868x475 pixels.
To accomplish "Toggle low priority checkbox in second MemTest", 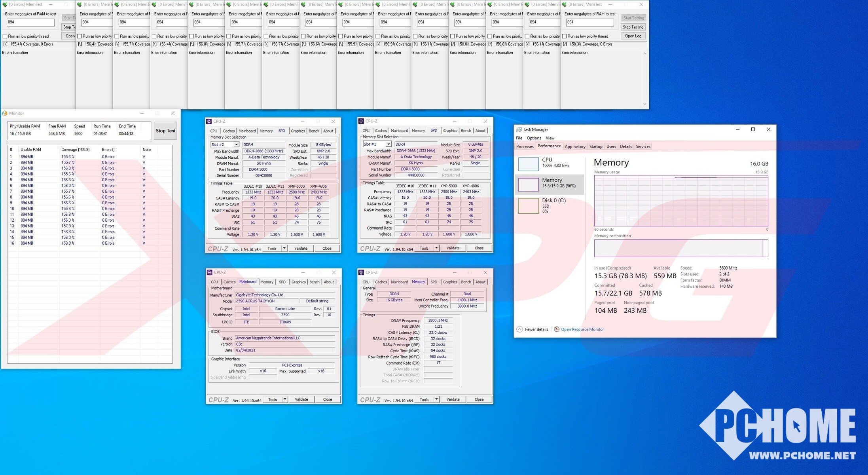I will coord(80,36).
